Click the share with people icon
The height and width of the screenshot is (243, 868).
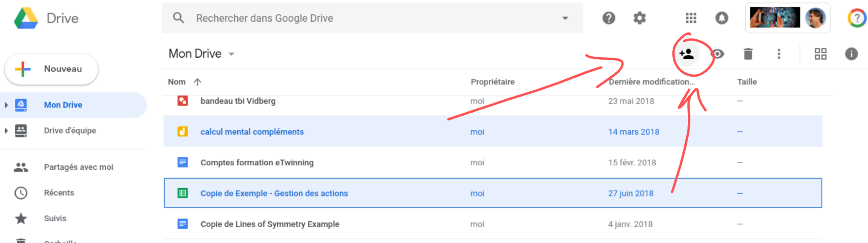[686, 54]
